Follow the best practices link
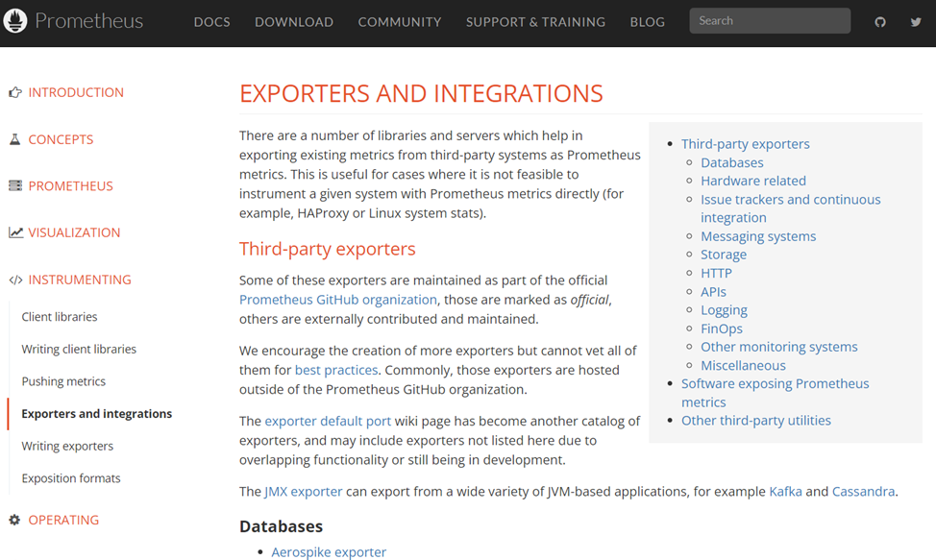Screen dimensions: 936x560 point(336,370)
